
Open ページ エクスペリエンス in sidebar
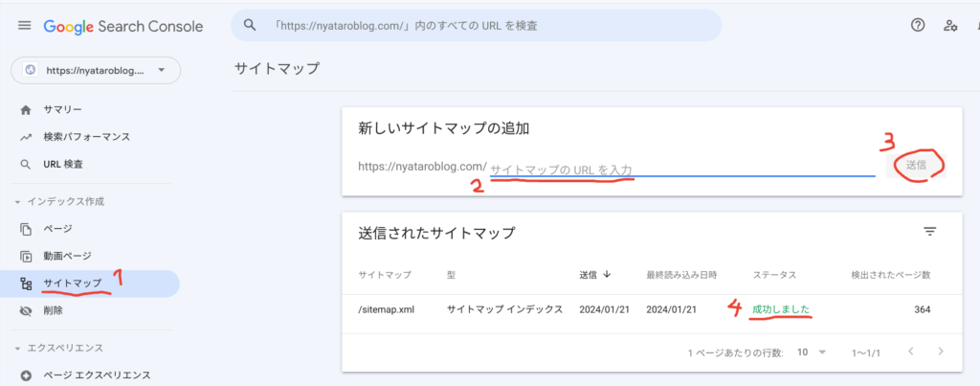pos(96,375)
